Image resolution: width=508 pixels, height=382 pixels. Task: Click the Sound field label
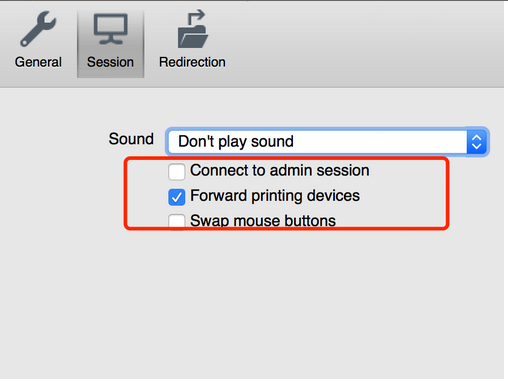point(131,139)
